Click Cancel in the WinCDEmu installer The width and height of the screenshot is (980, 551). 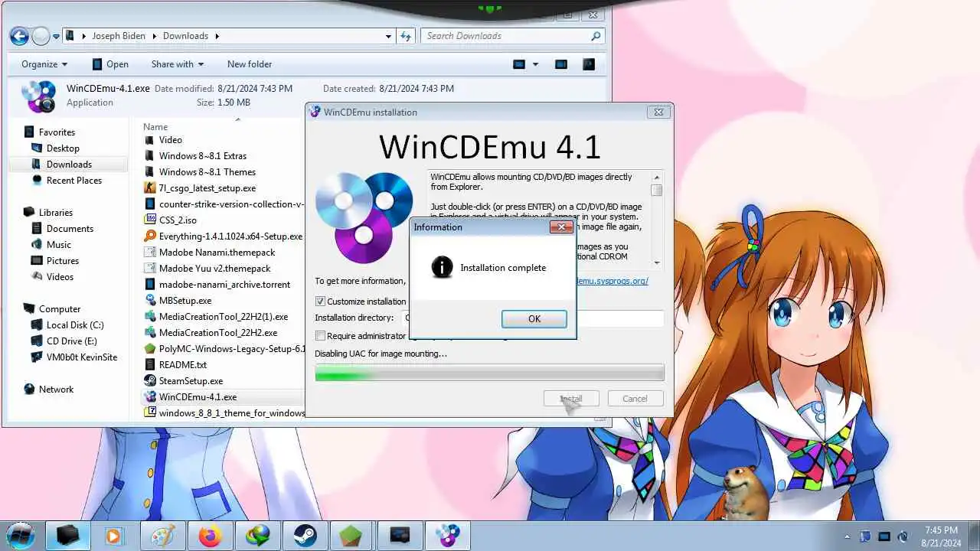point(635,399)
